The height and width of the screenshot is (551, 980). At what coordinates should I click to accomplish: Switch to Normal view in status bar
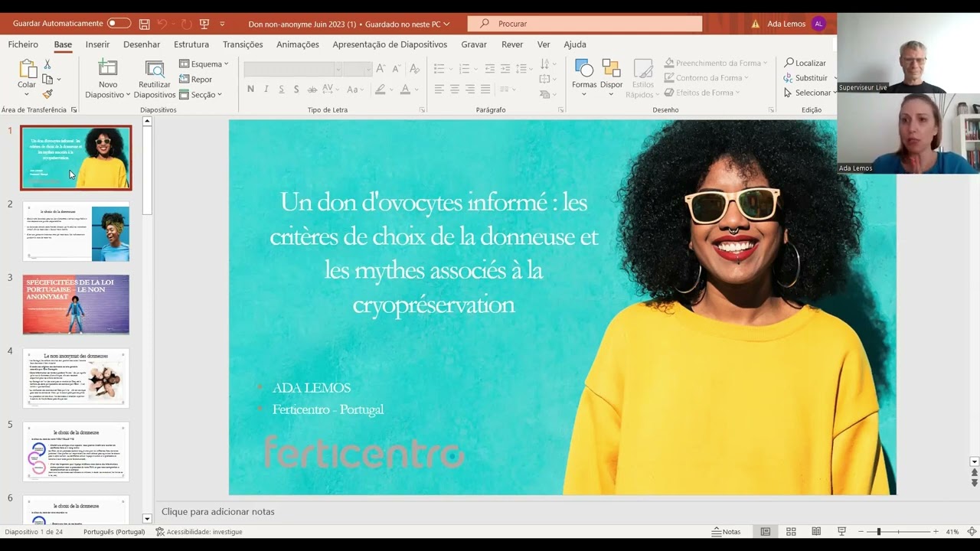point(765,532)
